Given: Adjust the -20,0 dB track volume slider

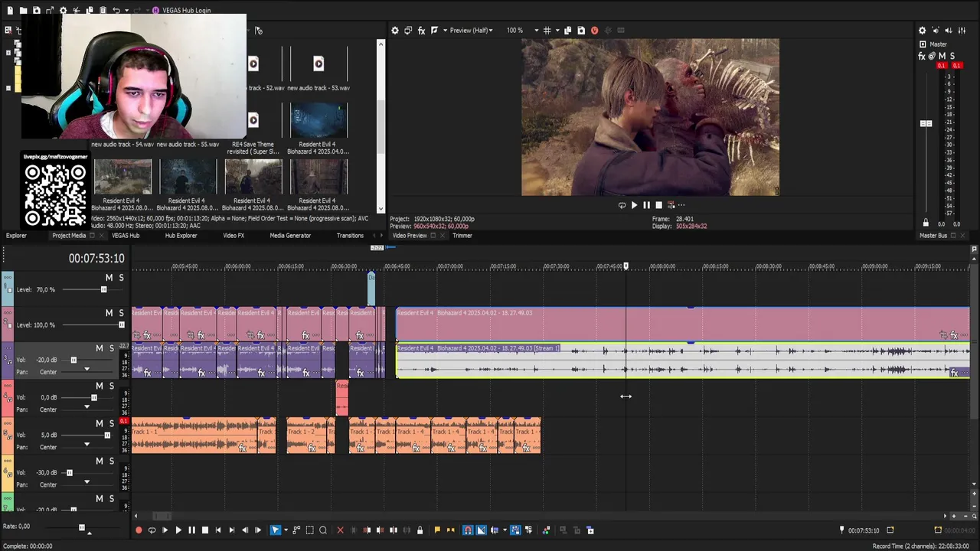Looking at the screenshot, I should click(x=73, y=360).
